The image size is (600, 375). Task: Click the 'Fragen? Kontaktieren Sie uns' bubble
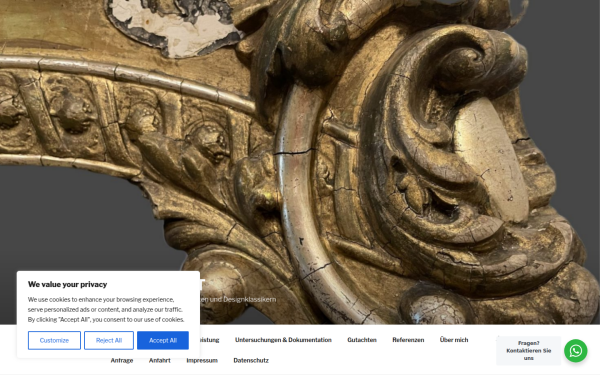pyautogui.click(x=528, y=351)
